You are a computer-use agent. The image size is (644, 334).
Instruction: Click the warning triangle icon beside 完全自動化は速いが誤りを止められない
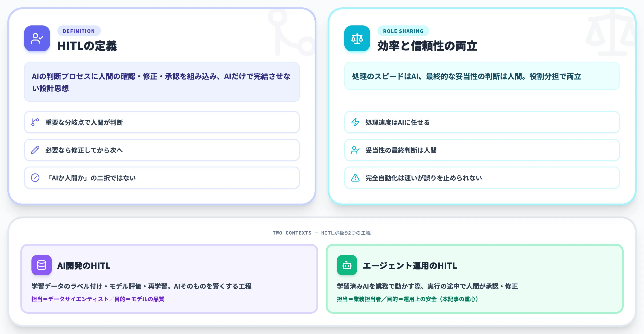[x=355, y=178]
